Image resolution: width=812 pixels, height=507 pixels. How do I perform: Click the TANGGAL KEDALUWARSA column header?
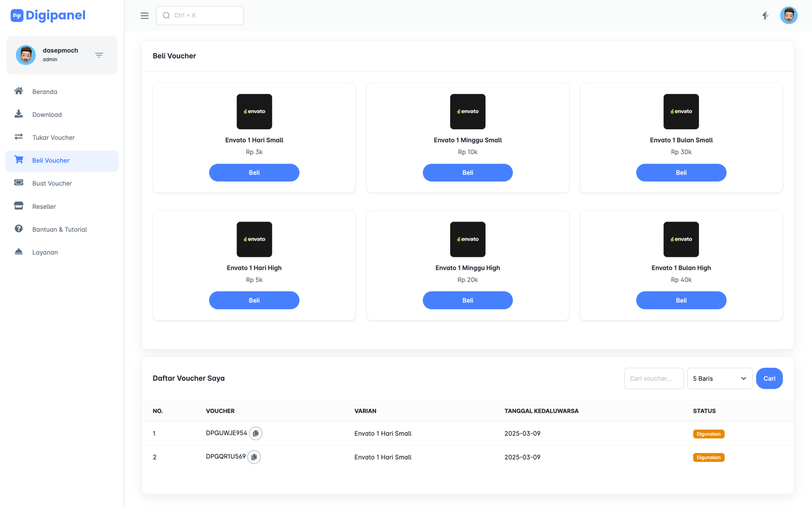coord(541,411)
